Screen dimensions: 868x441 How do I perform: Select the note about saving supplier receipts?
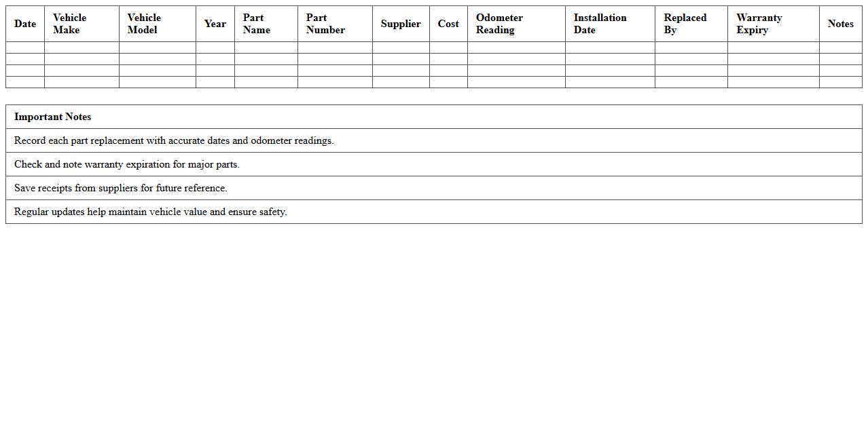point(121,188)
